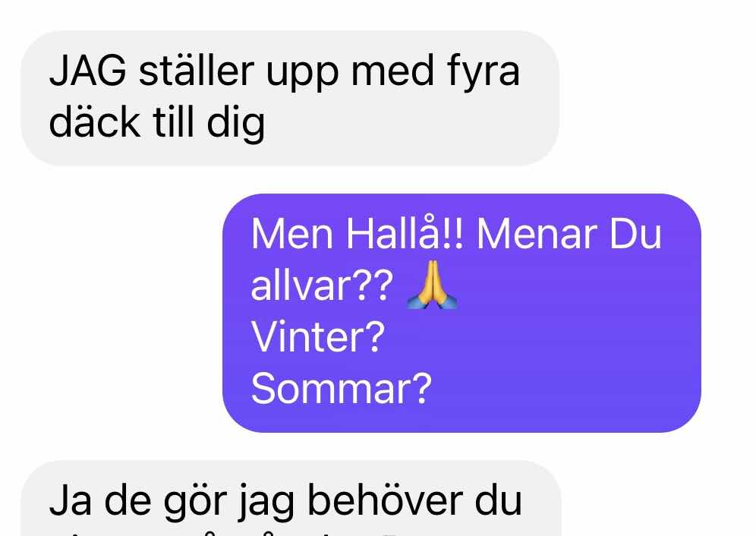Tap 'ställer upp' in the first bubble
This screenshot has width=756, height=536.
tap(238, 72)
